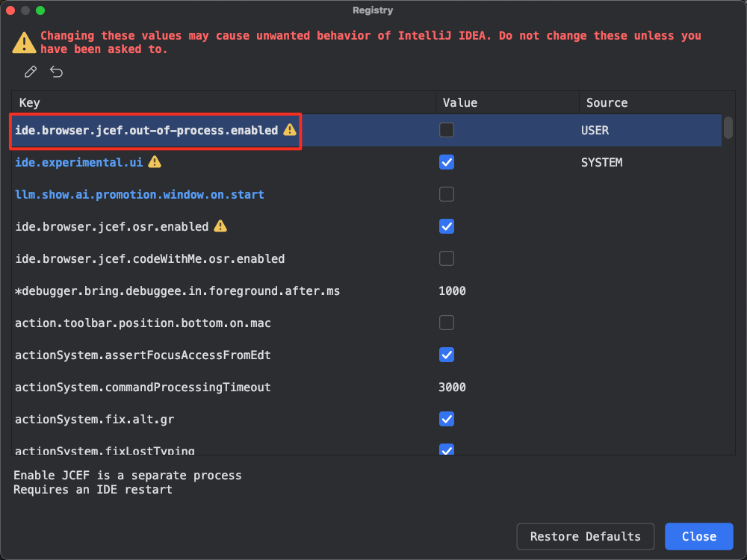Select the debugger.bring.debuggee value 1000

click(x=453, y=290)
